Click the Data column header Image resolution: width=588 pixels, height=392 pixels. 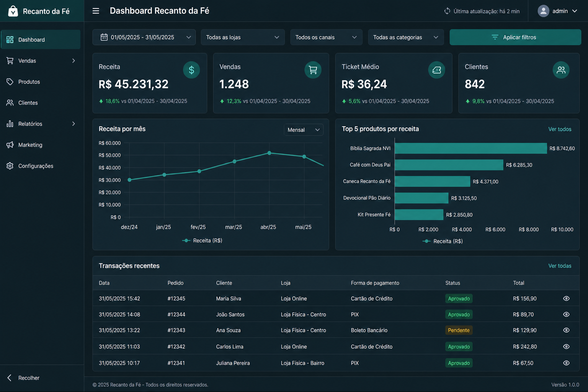click(104, 283)
